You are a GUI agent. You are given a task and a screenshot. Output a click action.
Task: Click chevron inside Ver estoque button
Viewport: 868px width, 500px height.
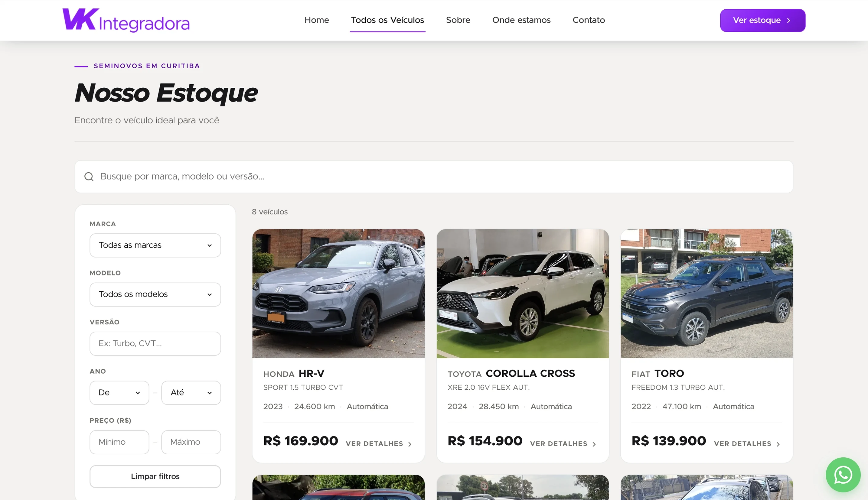[x=789, y=21]
